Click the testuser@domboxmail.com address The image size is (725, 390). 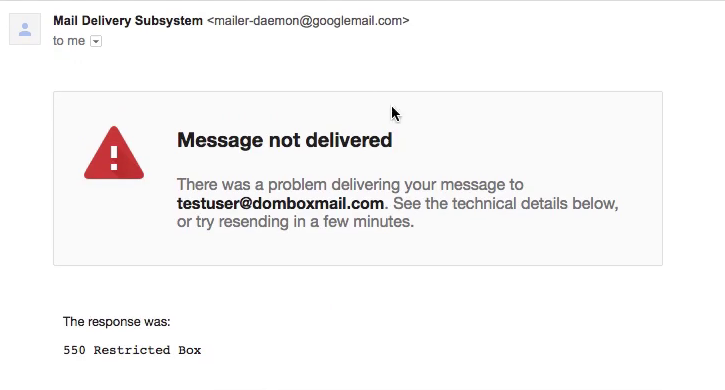(280, 204)
